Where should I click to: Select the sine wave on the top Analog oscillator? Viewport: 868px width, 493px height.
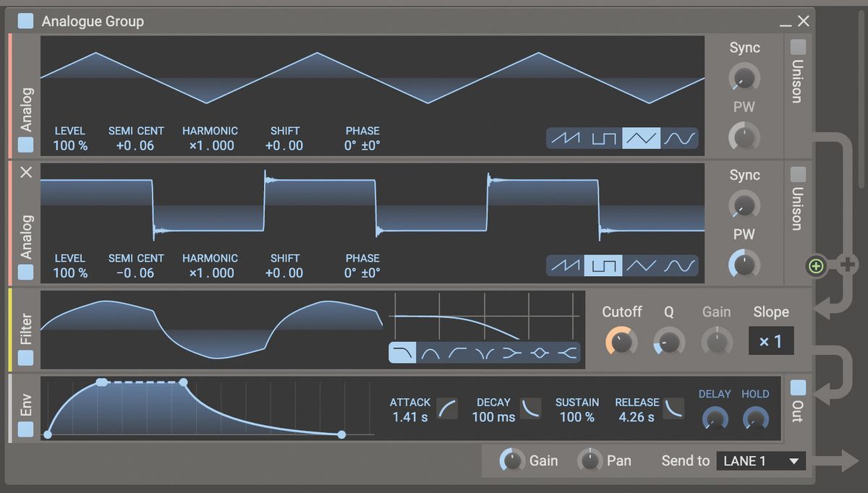678,137
